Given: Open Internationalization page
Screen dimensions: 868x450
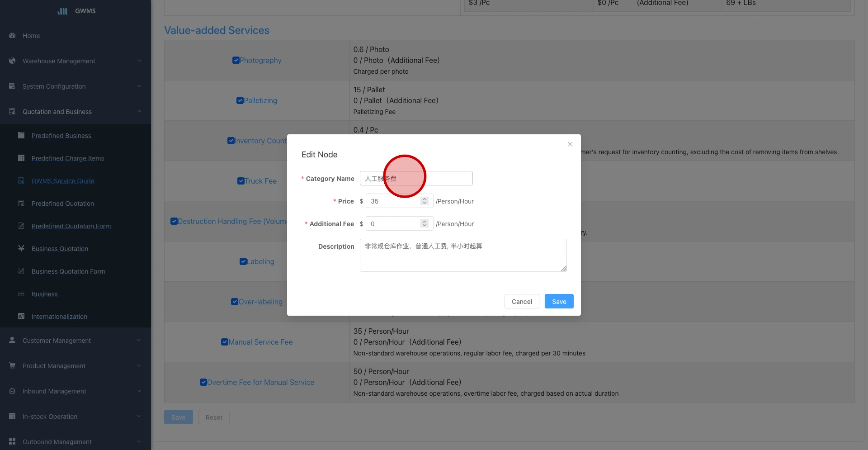Looking at the screenshot, I should [59, 317].
